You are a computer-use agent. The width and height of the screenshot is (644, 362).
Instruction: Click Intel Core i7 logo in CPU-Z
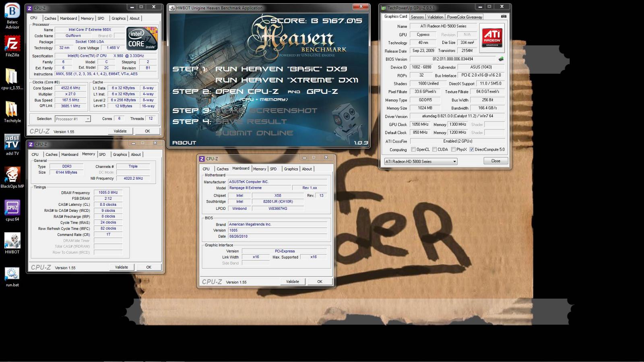tap(142, 39)
